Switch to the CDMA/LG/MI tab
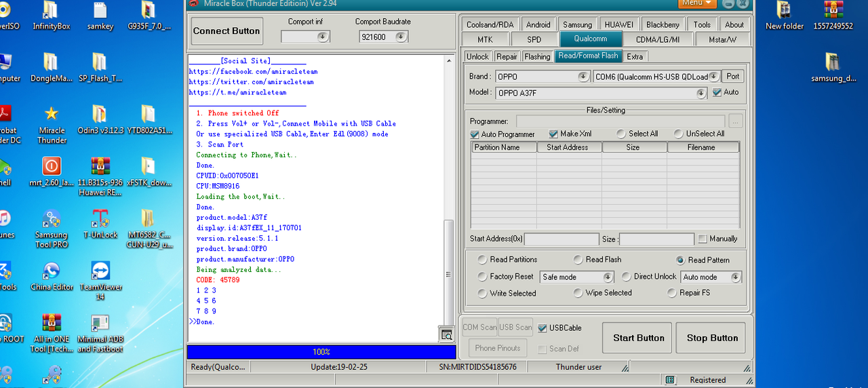This screenshot has width=868, height=388. [x=657, y=39]
